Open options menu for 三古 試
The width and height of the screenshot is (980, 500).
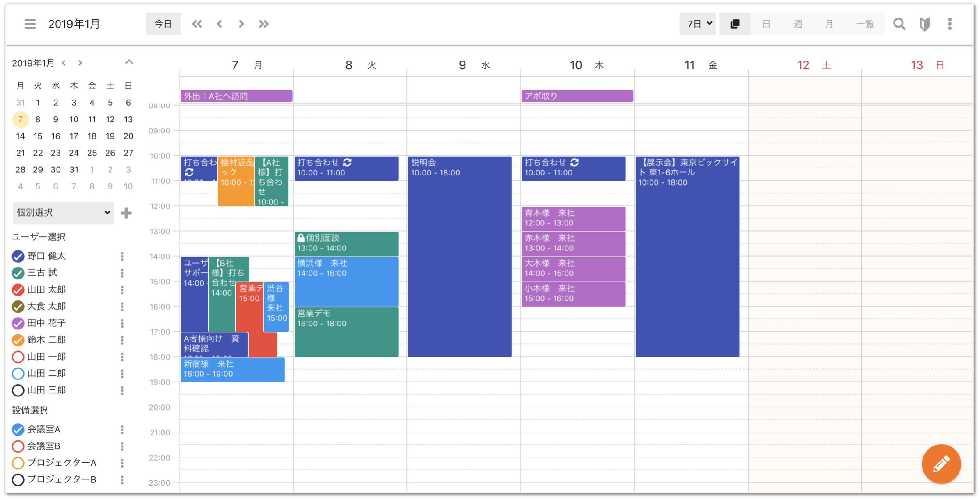[122, 273]
